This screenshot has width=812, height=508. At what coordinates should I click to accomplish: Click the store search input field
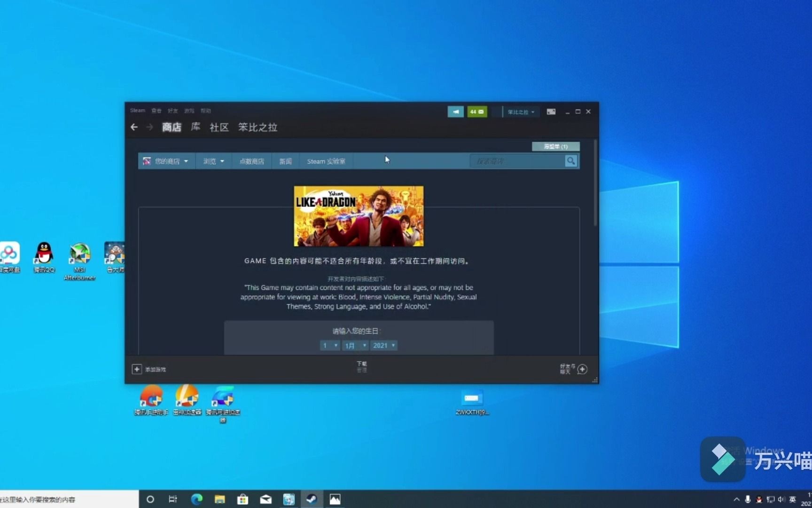[x=517, y=161]
